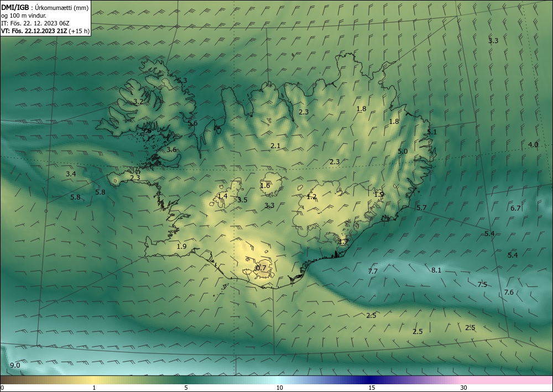Click the 'DMI/IGB : Úrkomumætti (mm)' title line
The image size is (553, 392).
tap(45, 8)
